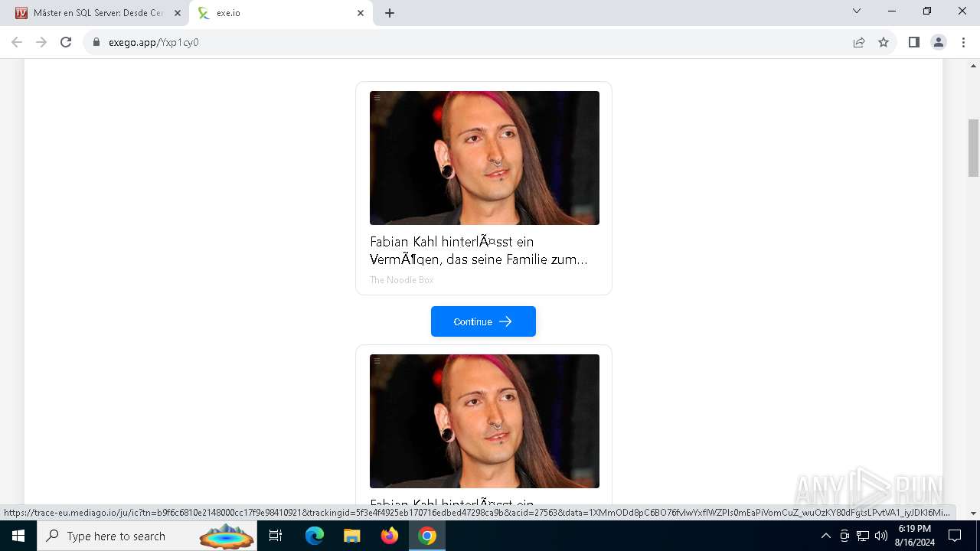The image size is (980, 551).
Task: Open second Fabian Kahl ad image
Action: [485, 421]
